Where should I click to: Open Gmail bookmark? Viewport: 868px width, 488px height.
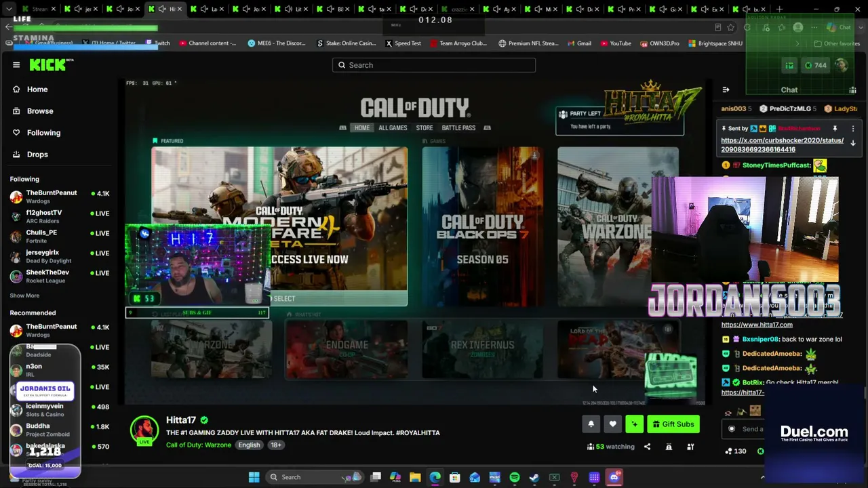[578, 43]
